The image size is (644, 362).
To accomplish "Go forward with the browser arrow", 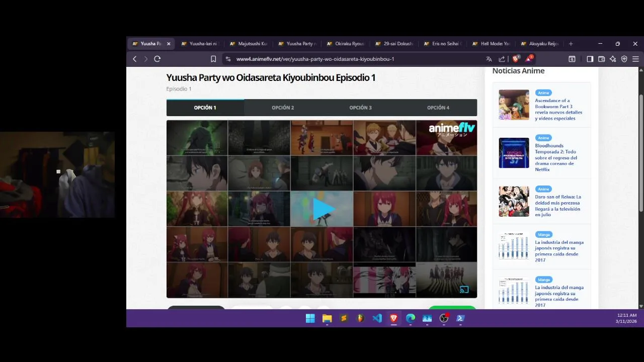I will coord(146,59).
